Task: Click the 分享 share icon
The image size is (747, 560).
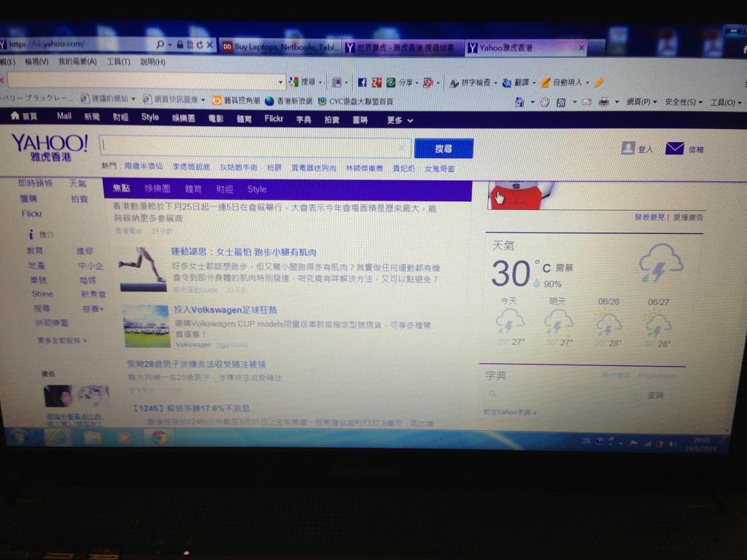Action: pos(391,82)
